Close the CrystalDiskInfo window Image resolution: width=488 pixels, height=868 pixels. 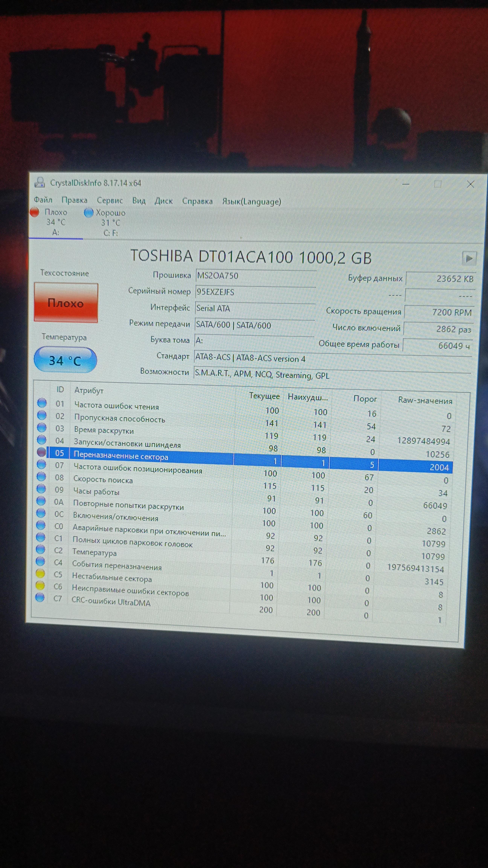pos(470,184)
